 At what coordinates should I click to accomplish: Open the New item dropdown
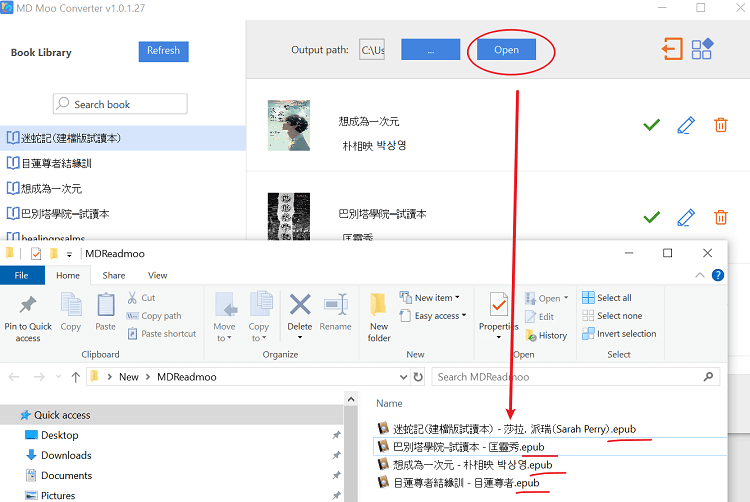(x=430, y=298)
